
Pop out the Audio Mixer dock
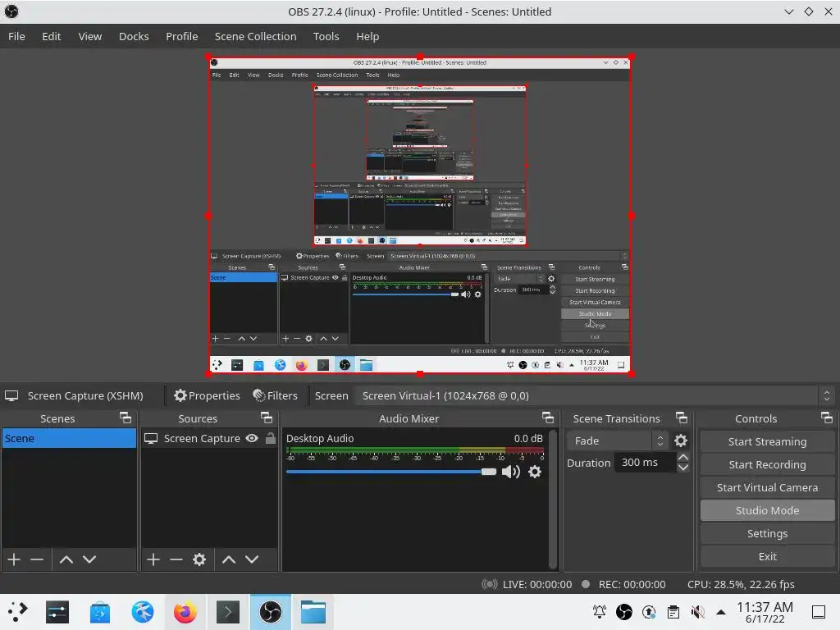(547, 418)
